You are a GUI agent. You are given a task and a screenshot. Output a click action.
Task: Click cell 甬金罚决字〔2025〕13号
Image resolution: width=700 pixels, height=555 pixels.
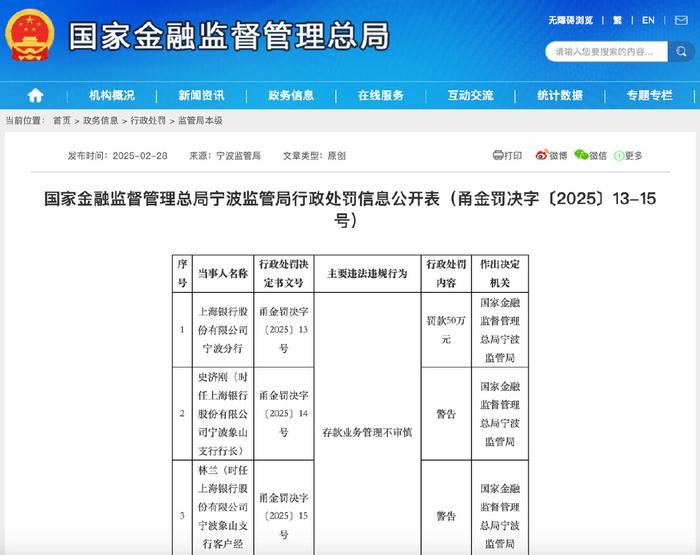[283, 330]
